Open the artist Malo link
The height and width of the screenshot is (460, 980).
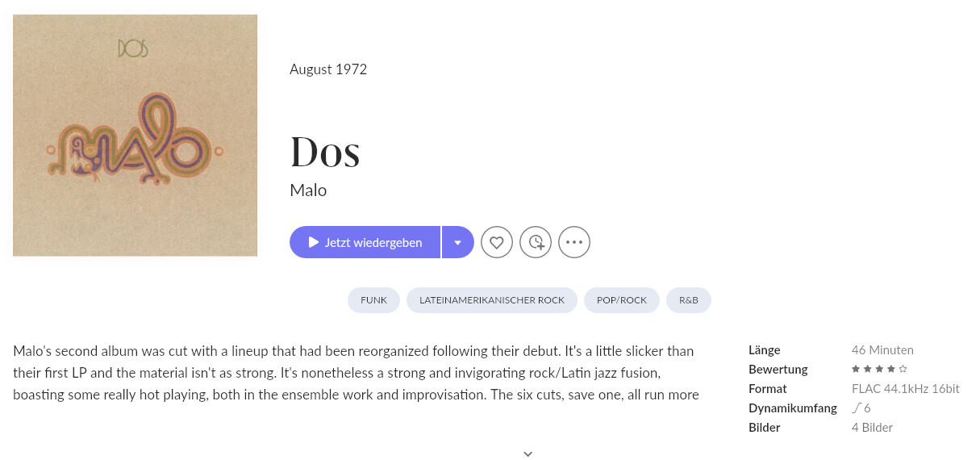click(x=308, y=190)
